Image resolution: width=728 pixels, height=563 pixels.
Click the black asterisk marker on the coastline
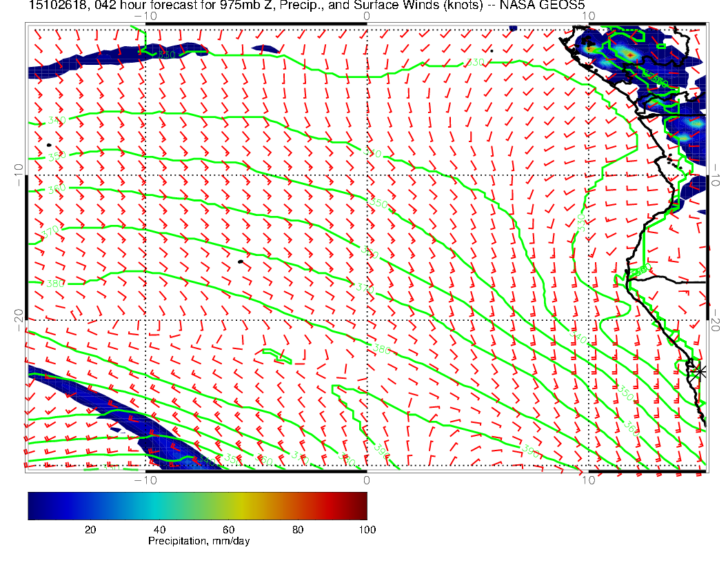pyautogui.click(x=700, y=371)
